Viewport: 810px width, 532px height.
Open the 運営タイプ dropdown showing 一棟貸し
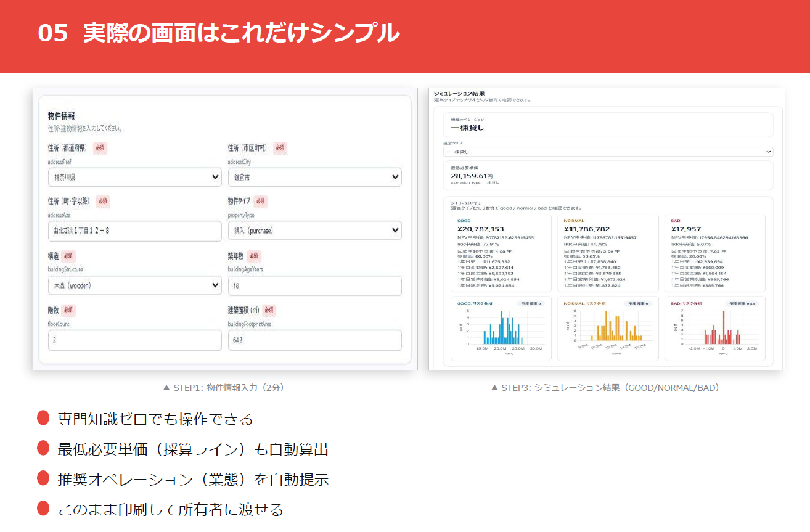click(607, 152)
